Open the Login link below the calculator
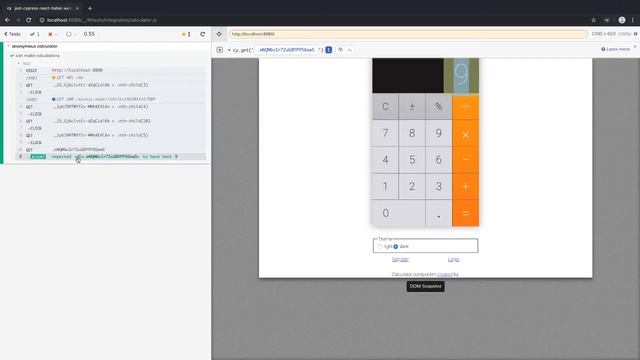This screenshot has width=640, height=360. click(x=453, y=260)
